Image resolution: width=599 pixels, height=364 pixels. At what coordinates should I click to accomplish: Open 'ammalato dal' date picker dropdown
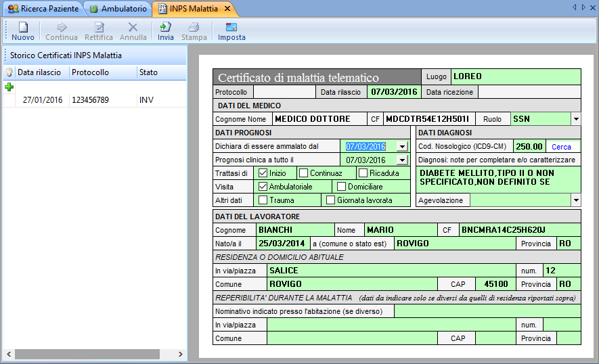click(402, 146)
